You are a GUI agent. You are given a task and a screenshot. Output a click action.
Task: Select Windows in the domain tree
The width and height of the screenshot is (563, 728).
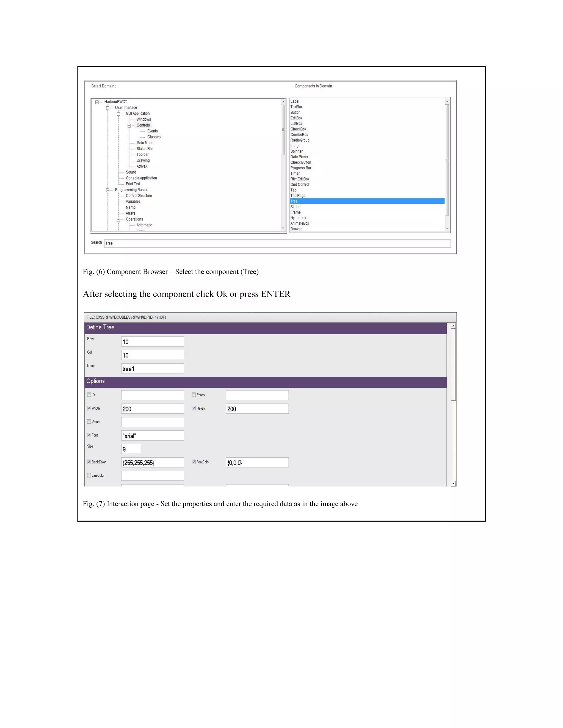143,119
